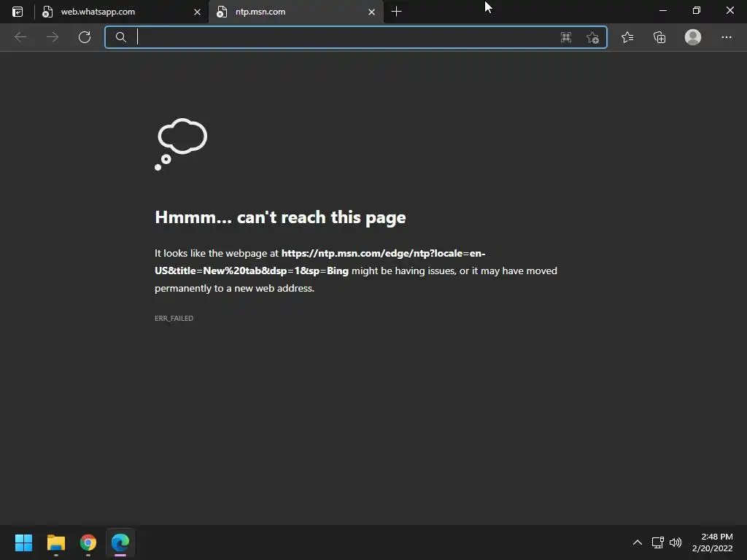Open Google Chrome from taskbar

[88, 542]
